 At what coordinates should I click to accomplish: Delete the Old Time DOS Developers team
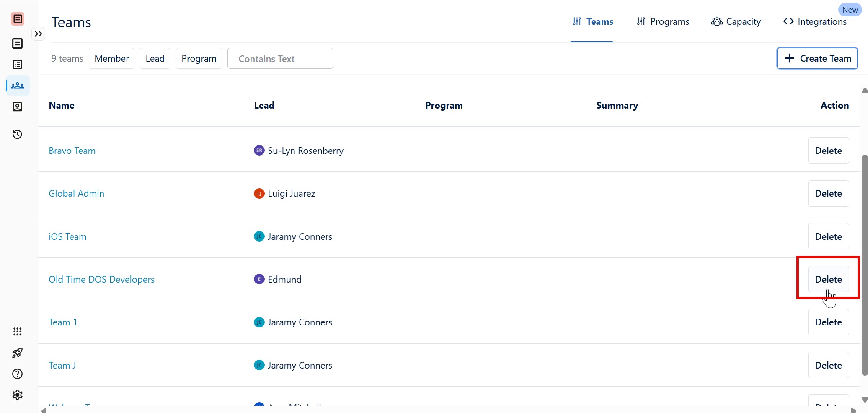point(828,279)
